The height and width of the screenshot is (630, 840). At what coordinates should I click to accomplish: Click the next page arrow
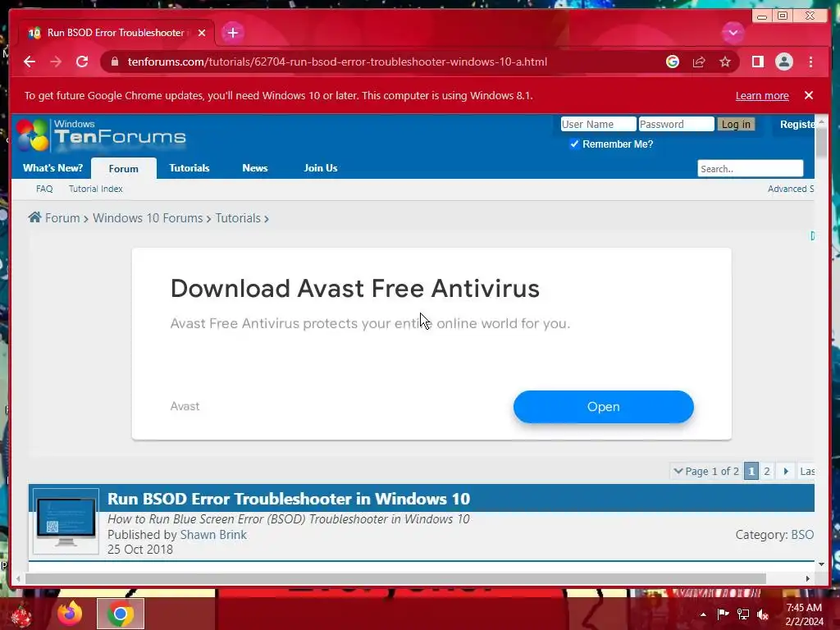point(785,471)
